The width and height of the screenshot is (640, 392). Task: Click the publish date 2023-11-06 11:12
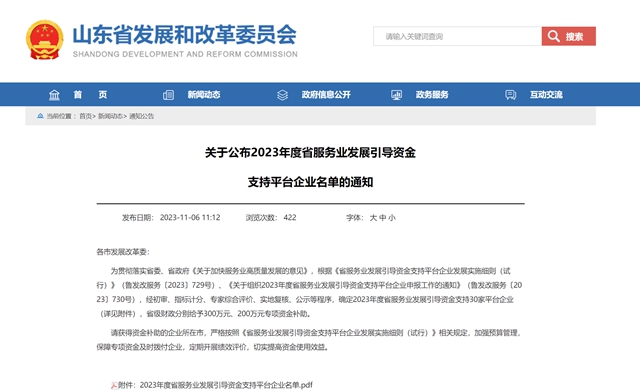click(190, 218)
